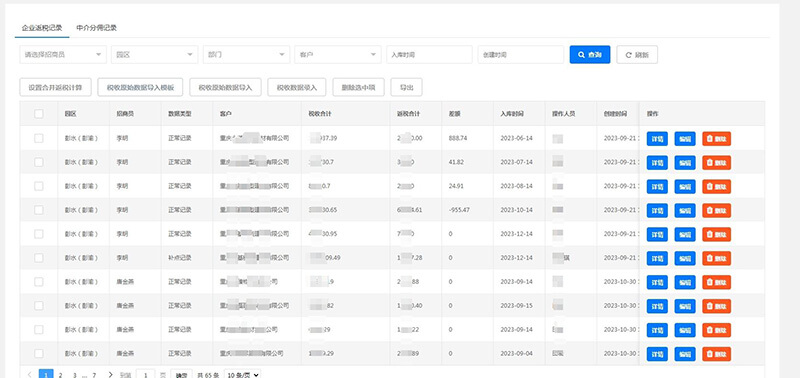Toggle the select-all checkbox in table header
Viewport: 800px width, 378px height.
click(x=39, y=114)
